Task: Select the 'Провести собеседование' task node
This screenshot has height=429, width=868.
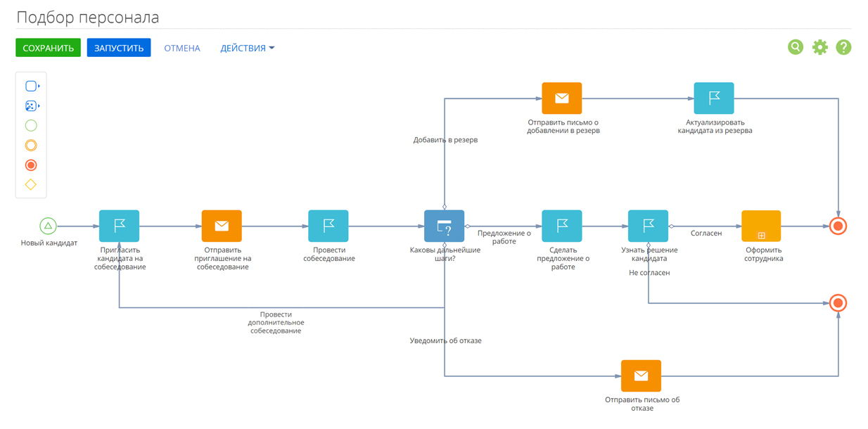Action: [328, 226]
